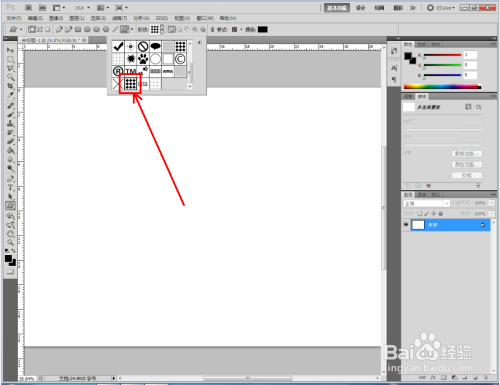500x385 pixels.
Task: Open the 滤镜(T) menu
Action: click(x=119, y=18)
